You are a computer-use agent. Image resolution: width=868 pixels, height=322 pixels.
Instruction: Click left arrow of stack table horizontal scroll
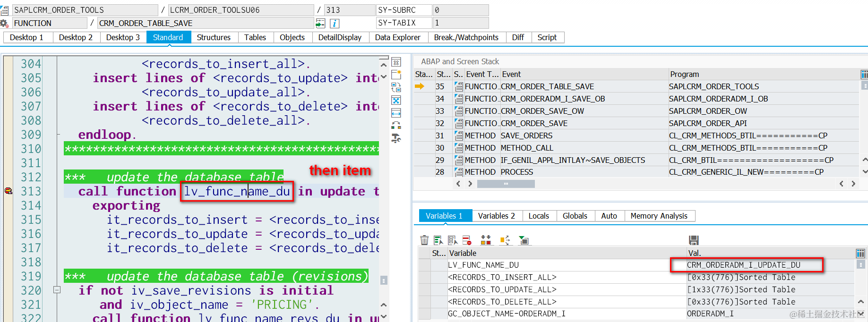point(458,184)
